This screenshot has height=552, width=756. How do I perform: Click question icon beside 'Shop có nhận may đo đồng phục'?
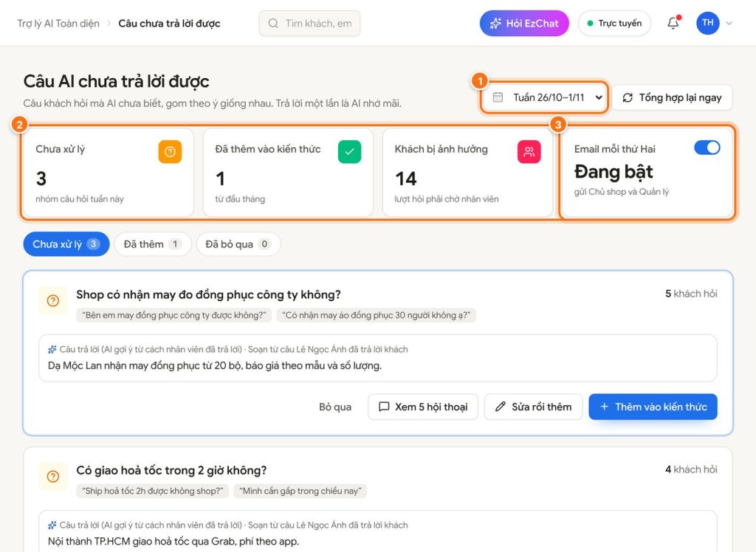click(53, 301)
